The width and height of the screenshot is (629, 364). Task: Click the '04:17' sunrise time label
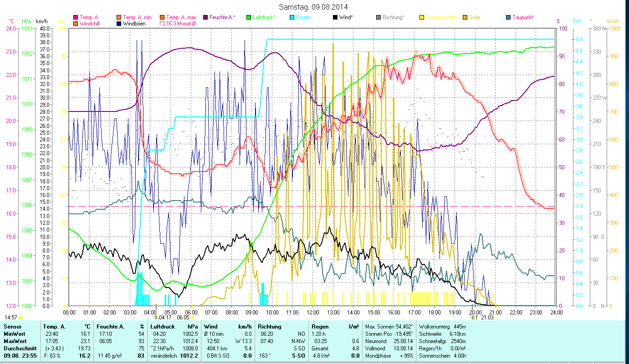coord(165,318)
